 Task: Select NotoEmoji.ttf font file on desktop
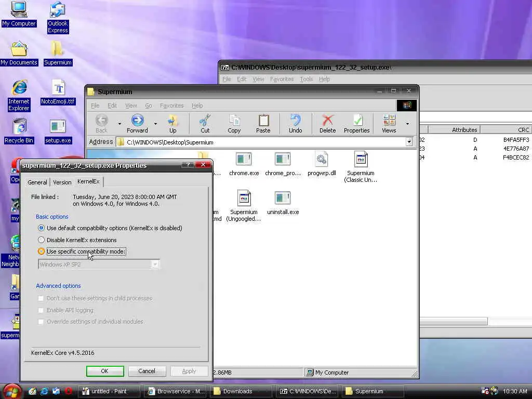point(58,92)
